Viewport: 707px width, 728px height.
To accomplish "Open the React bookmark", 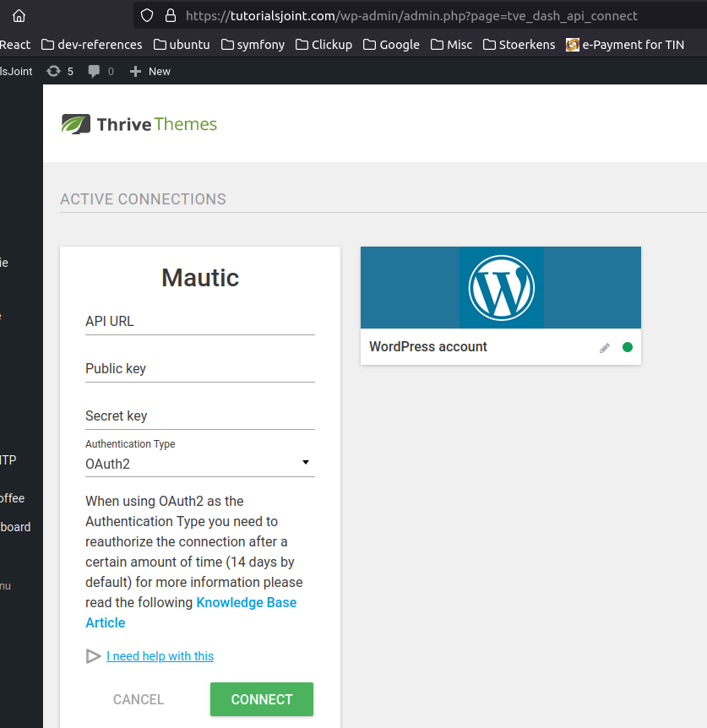I will (x=15, y=45).
